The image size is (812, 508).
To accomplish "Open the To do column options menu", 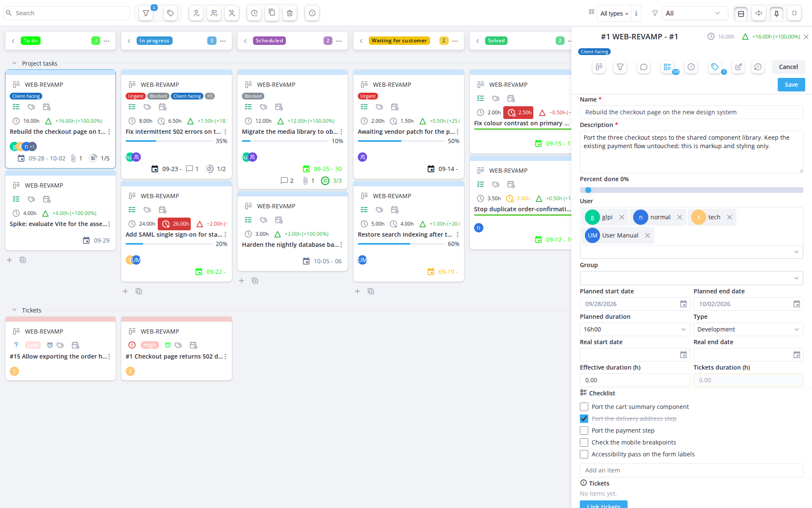I will click(x=107, y=41).
